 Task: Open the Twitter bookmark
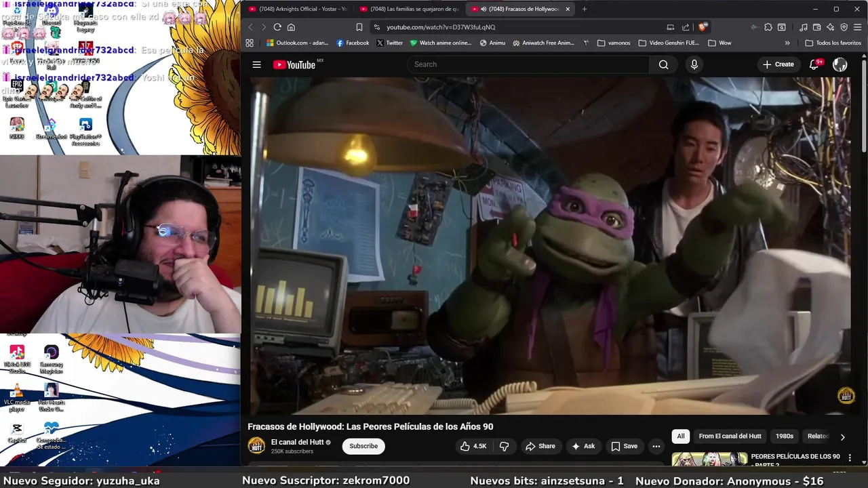tap(389, 43)
